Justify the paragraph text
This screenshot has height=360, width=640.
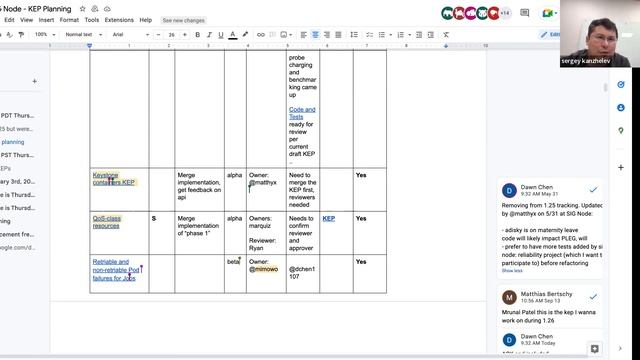(x=338, y=35)
